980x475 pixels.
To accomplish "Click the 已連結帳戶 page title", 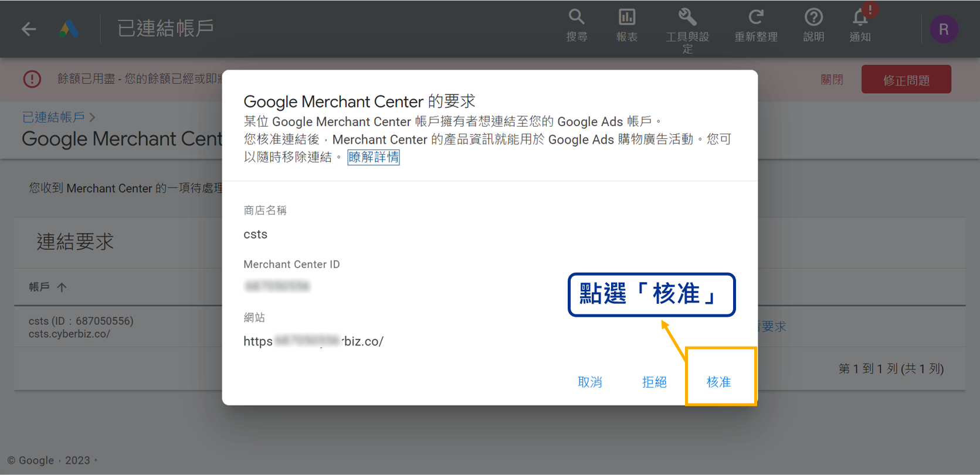I will pyautogui.click(x=165, y=28).
